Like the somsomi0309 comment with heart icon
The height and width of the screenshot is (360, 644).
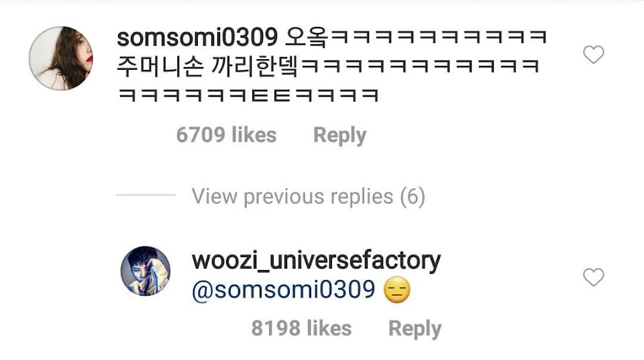(594, 54)
